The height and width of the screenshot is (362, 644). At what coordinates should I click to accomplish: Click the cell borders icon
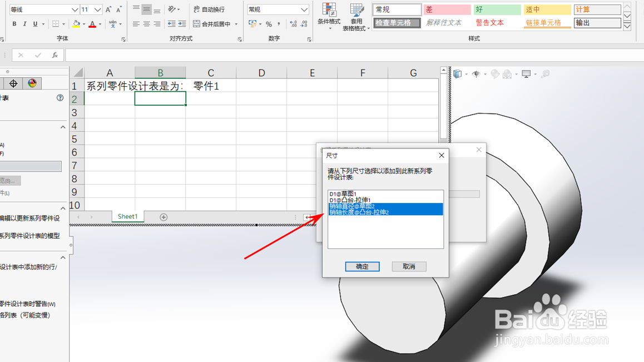[x=56, y=24]
